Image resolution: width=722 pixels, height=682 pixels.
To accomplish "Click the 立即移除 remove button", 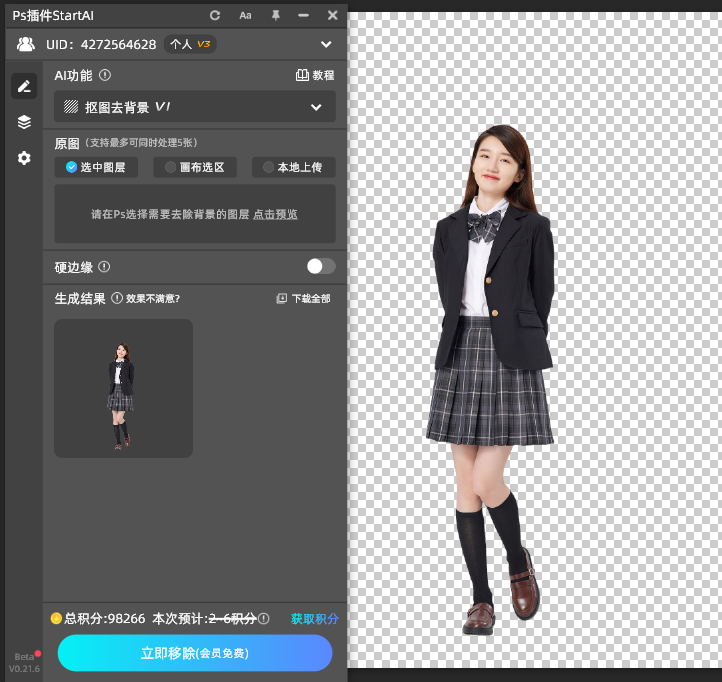I will [195, 653].
